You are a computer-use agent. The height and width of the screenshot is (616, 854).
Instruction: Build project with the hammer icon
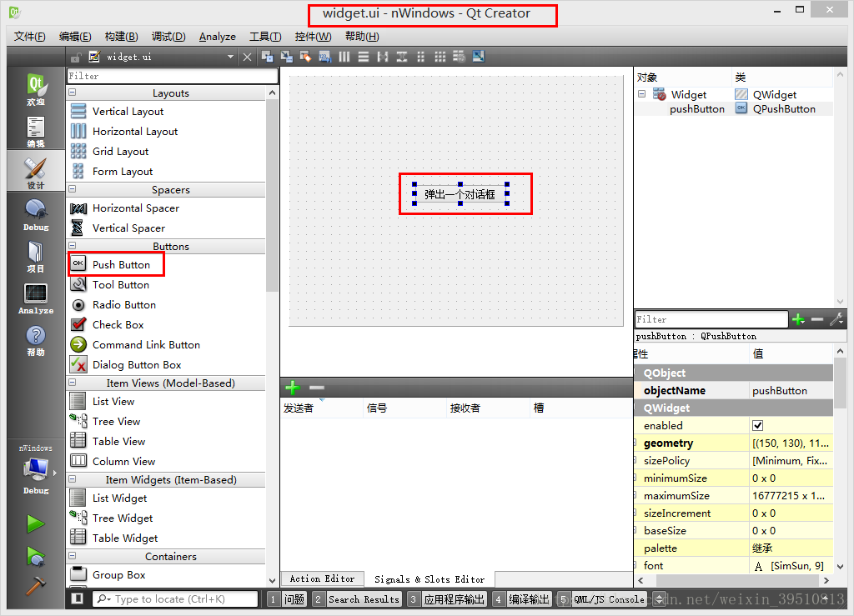[x=36, y=585]
